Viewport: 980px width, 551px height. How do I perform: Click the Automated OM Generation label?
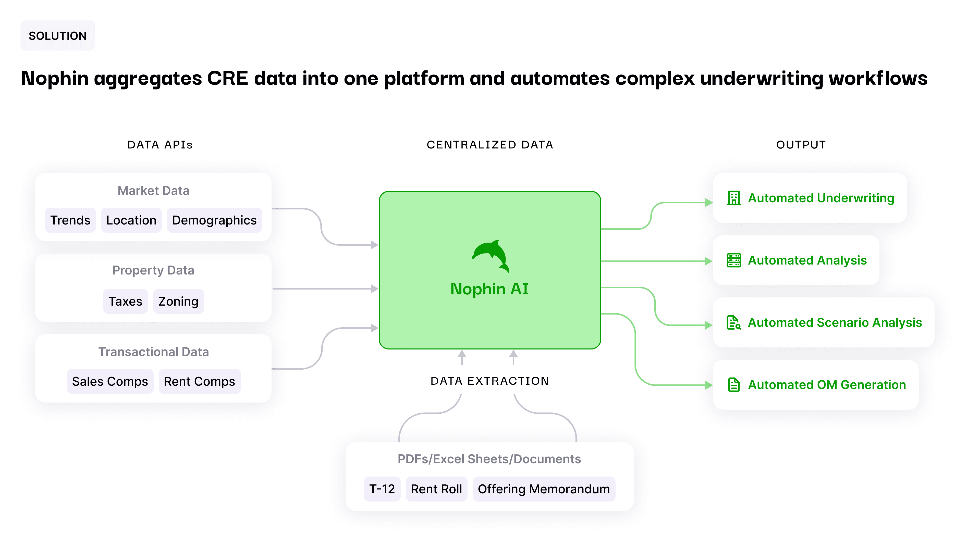827,385
